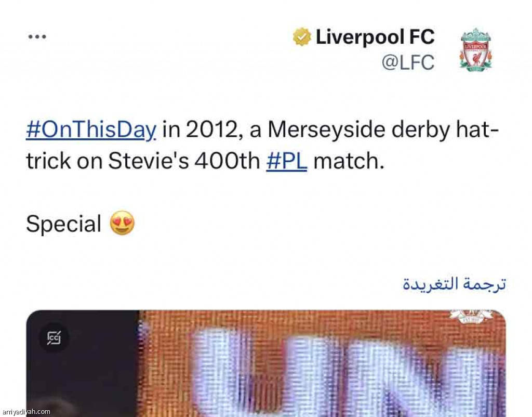
Task: Click the arriyadiyah.com watermark text
Action: pos(26,412)
